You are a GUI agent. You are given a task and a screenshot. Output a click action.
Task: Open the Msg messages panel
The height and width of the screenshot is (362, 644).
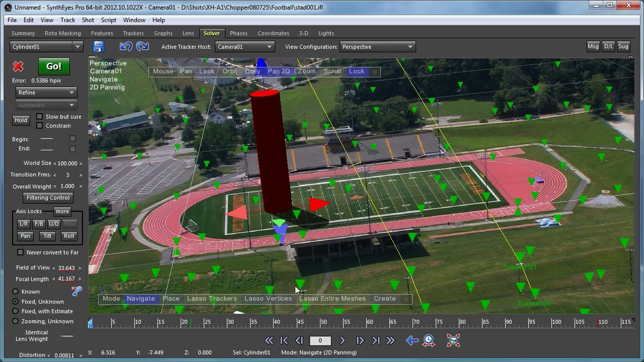[593, 46]
